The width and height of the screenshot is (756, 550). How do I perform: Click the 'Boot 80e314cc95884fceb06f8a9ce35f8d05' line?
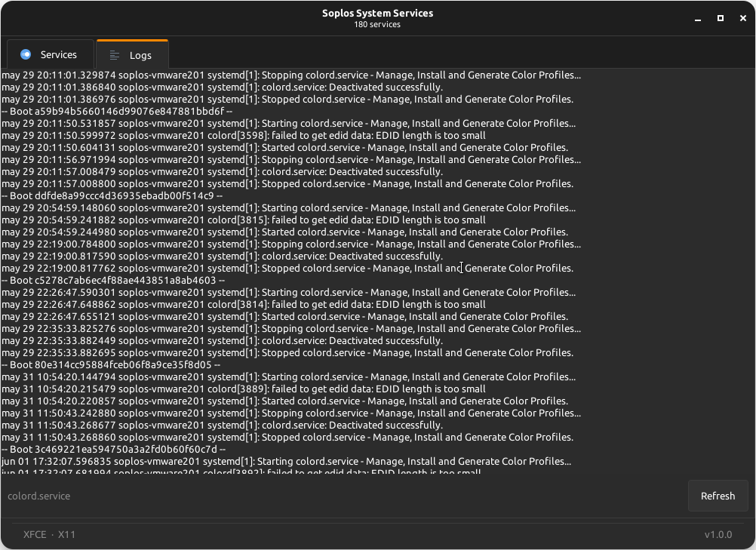tap(111, 365)
